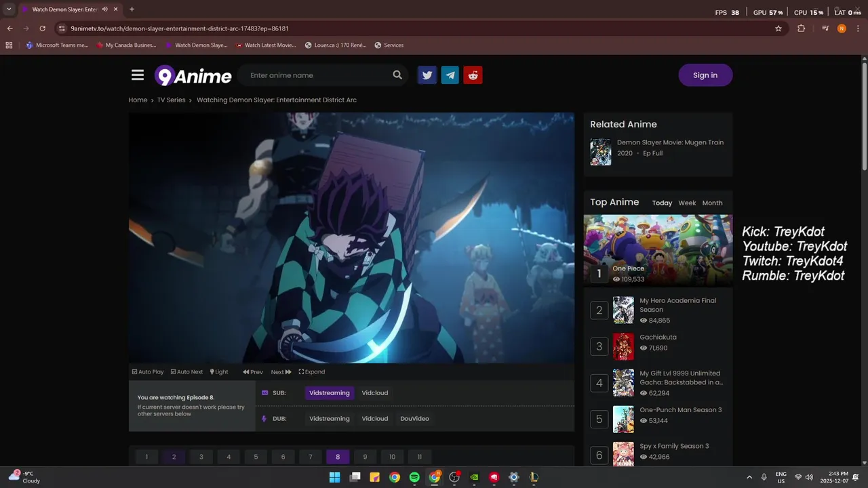
Task: Select DUB Vidcloud server
Action: click(375, 419)
